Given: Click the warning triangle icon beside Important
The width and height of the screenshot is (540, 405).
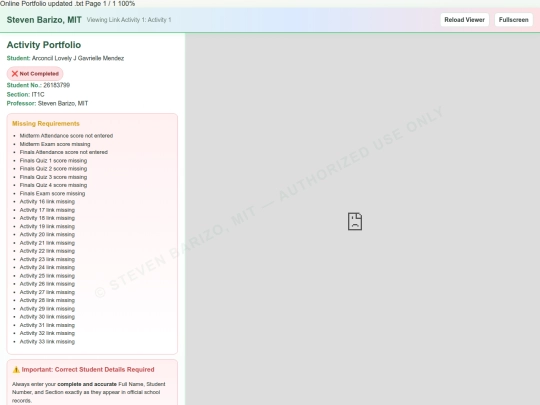Looking at the screenshot, I should (x=16, y=370).
